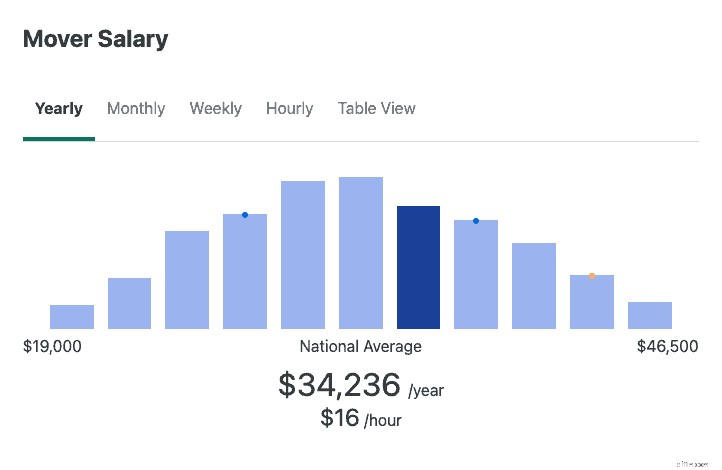Image resolution: width=722 pixels, height=470 pixels.
Task: Select the Yearly tab
Action: click(58, 109)
